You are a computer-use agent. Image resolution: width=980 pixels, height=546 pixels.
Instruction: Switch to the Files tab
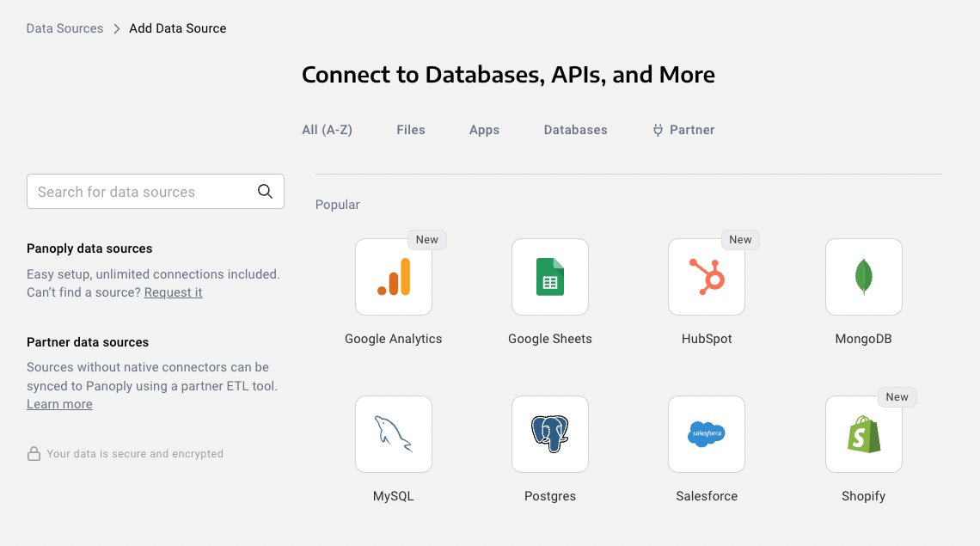[411, 130]
